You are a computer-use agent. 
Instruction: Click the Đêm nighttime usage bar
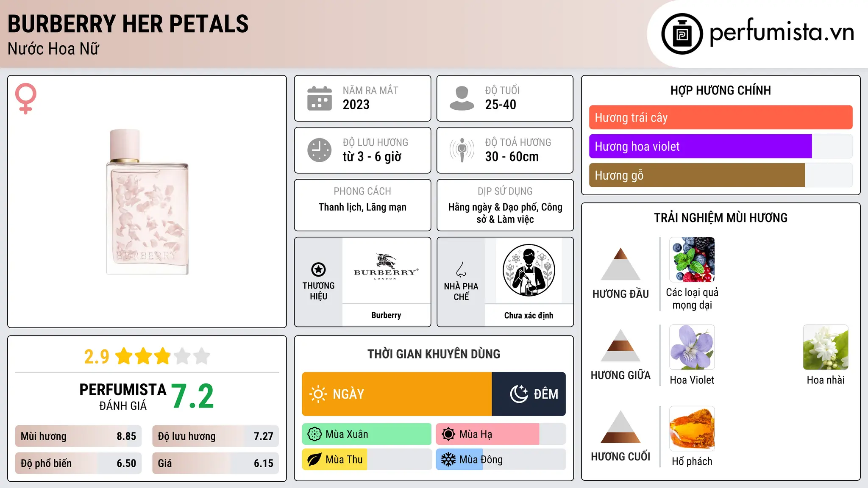pos(529,394)
